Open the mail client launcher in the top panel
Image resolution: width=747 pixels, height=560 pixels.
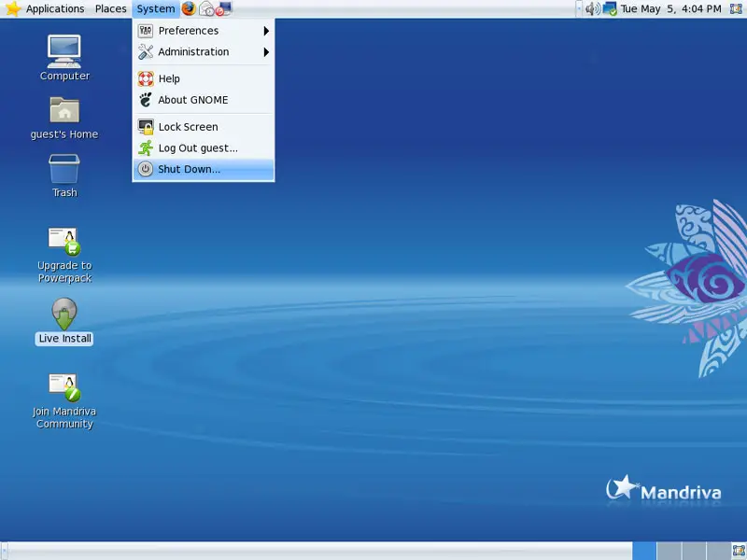[206, 8]
